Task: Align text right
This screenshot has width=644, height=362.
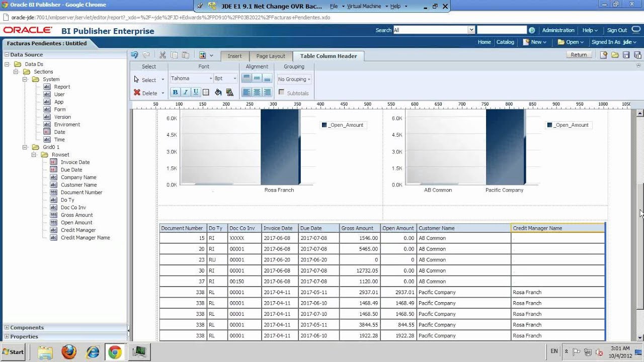Action: 267,92
